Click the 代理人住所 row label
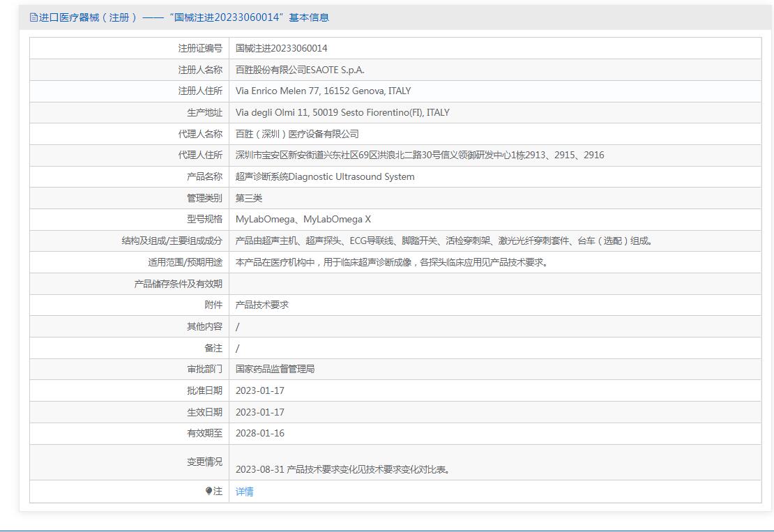The image size is (774, 532). click(x=200, y=155)
